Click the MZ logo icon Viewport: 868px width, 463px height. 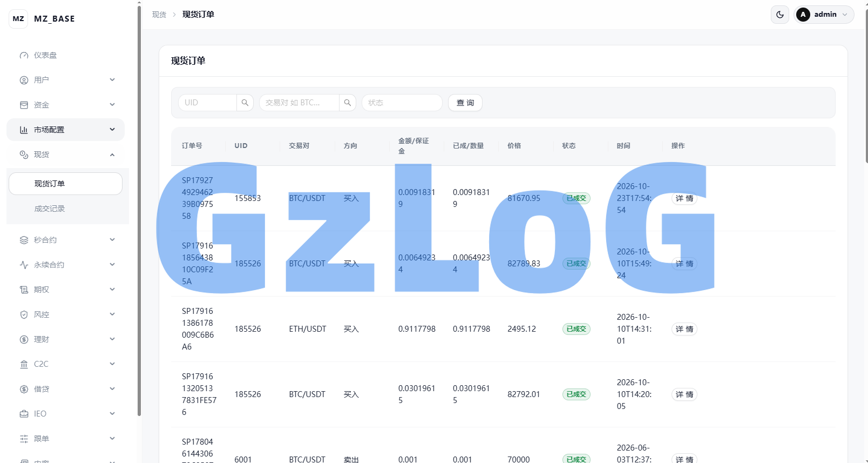(18, 18)
